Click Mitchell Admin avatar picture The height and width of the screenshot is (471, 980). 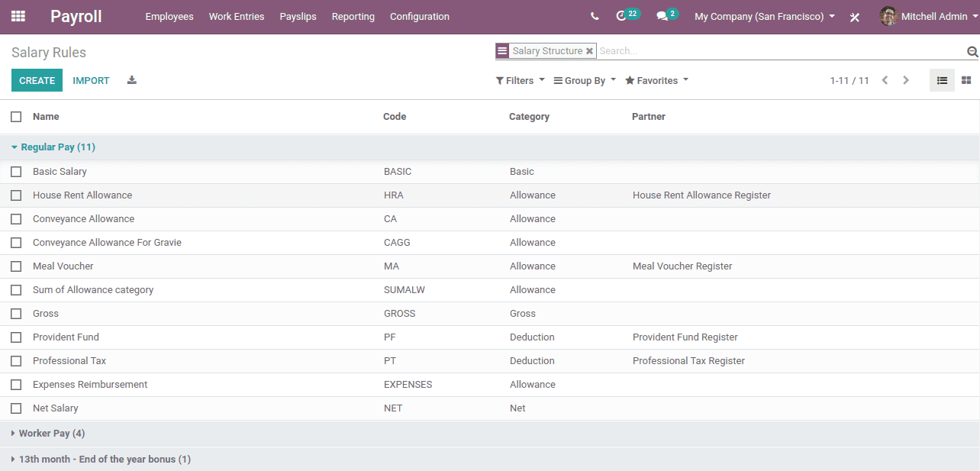click(x=888, y=16)
